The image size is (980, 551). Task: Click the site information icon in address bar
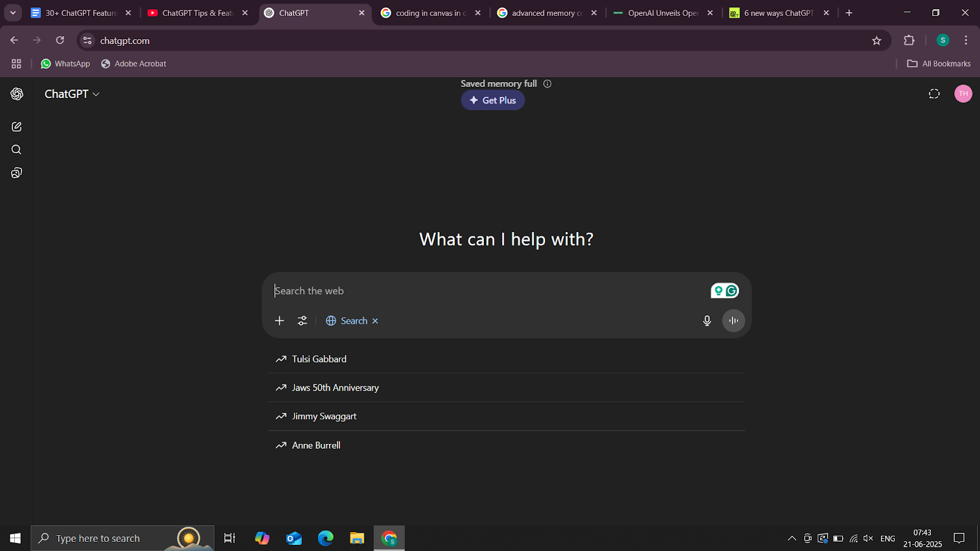pos(88,40)
